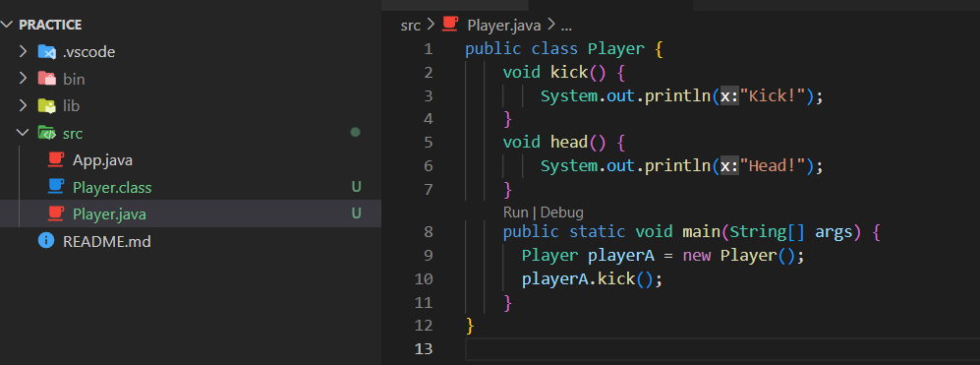Image resolution: width=980 pixels, height=365 pixels.
Task: Collapse the PRACTICE explorer section
Action: (x=8, y=25)
